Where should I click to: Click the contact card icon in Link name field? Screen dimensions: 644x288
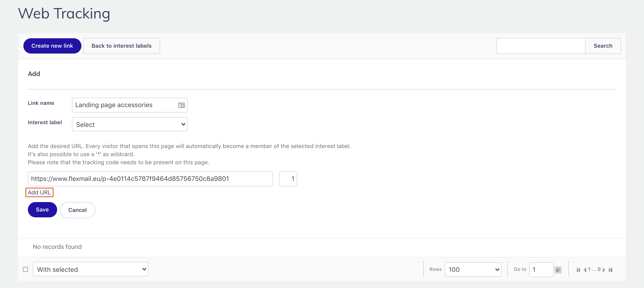click(x=181, y=105)
